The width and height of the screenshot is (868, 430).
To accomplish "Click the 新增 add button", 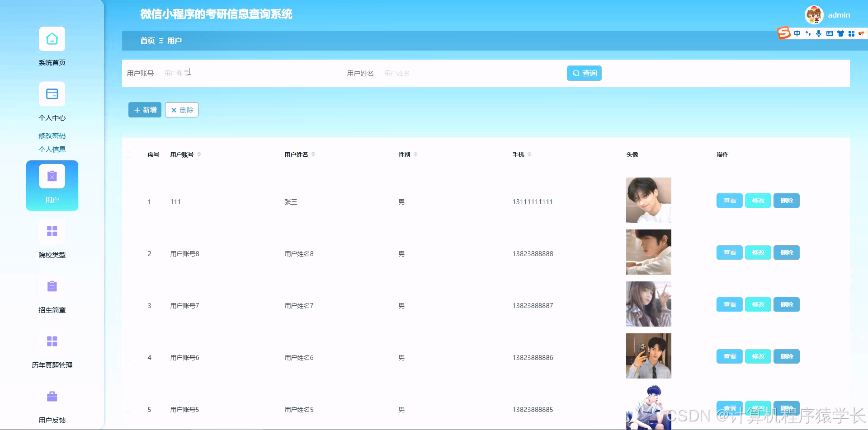I will click(145, 110).
